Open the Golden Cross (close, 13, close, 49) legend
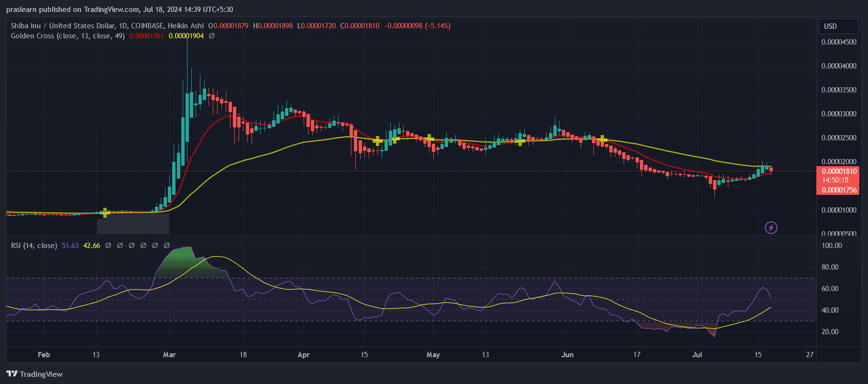The width and height of the screenshot is (868, 384). coord(68,36)
